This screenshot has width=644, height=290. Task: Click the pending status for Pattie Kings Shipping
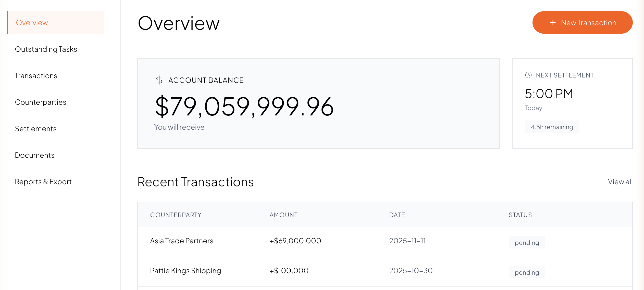[x=527, y=272]
